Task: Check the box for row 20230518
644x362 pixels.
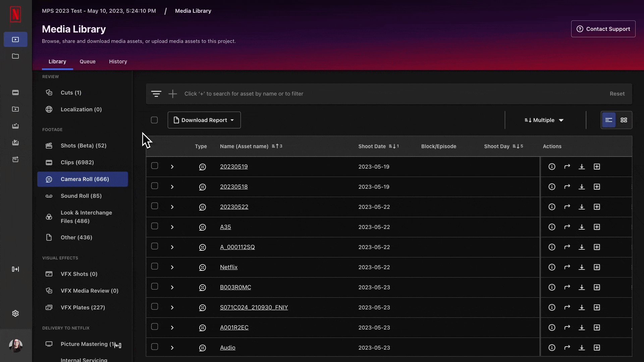Action: 155,186
